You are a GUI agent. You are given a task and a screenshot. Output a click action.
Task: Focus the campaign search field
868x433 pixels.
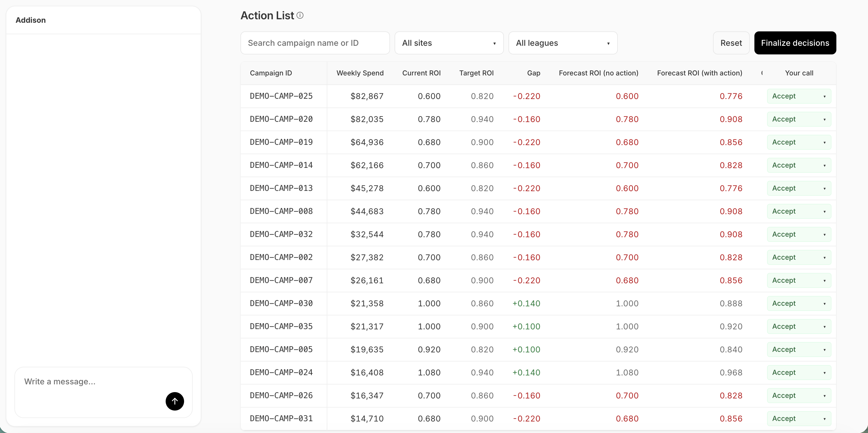315,43
